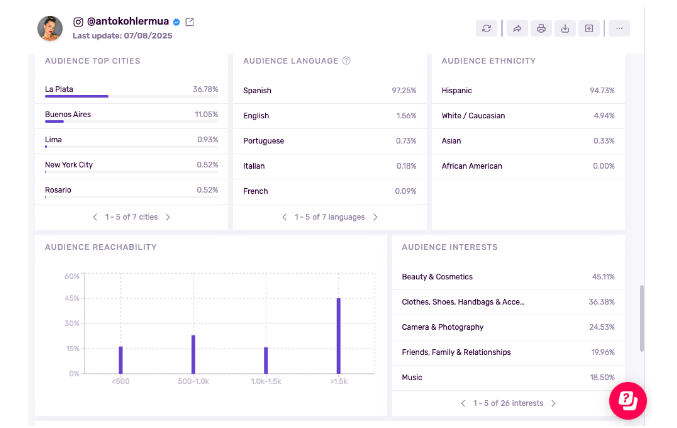Viewport: 677px width, 428px height.
Task: Click the refresh report icon
Action: pos(487,28)
